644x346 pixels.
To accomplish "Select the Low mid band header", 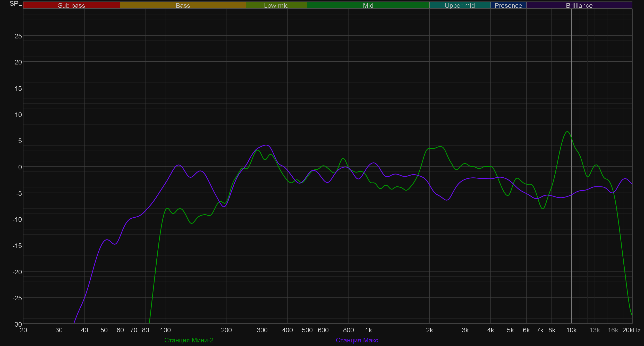I will click(x=276, y=5).
